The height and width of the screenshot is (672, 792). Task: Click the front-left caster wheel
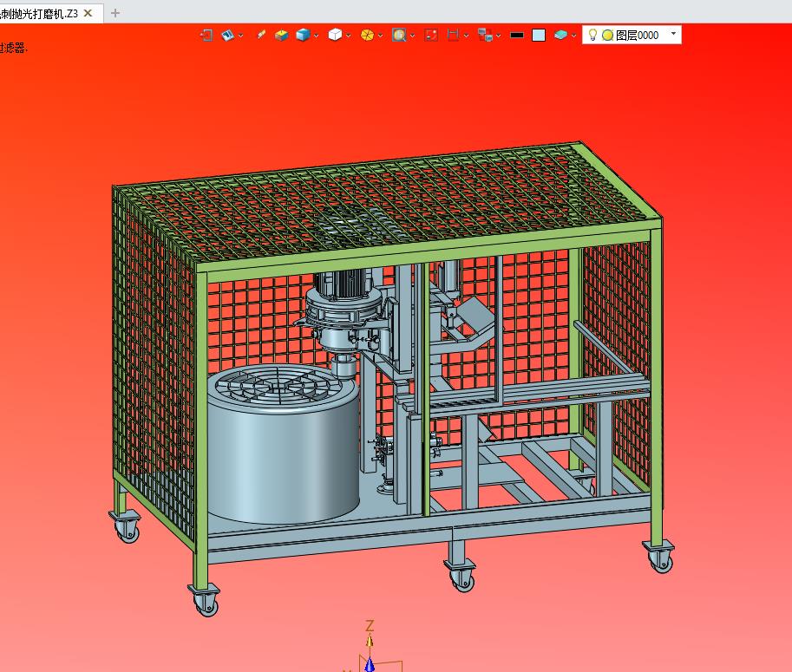tap(205, 599)
